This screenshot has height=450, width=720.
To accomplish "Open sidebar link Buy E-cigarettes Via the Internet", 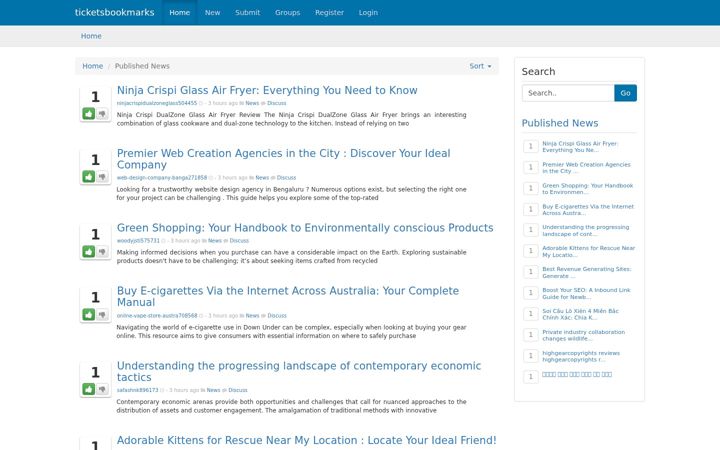I will pos(588,210).
